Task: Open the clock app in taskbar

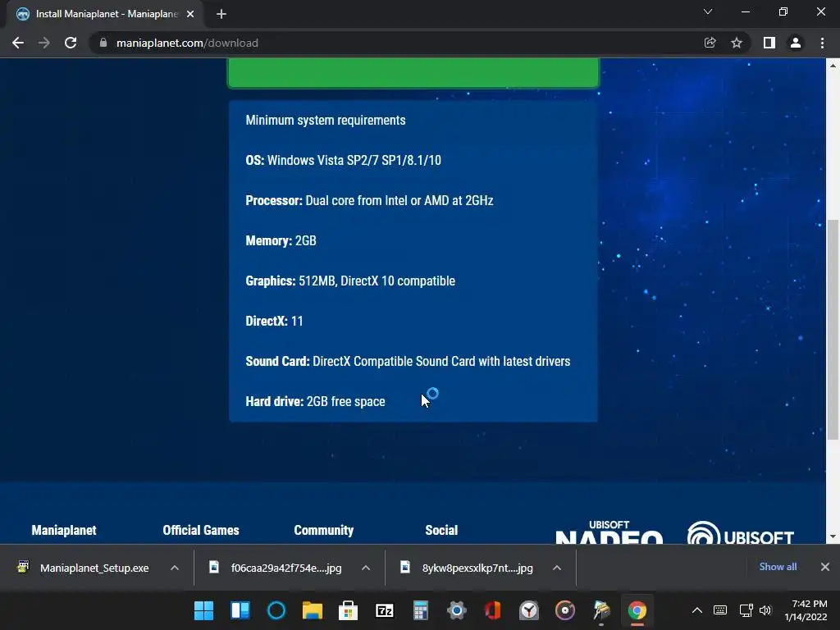Action: 529,610
